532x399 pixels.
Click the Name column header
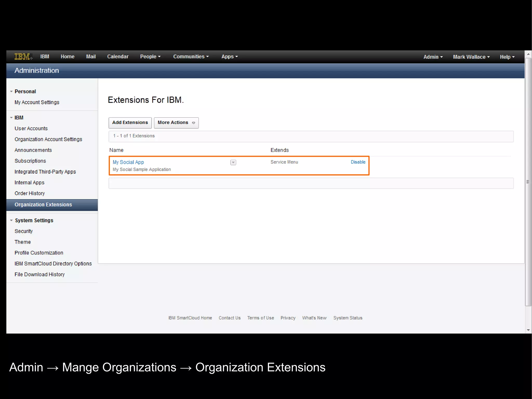(x=116, y=150)
